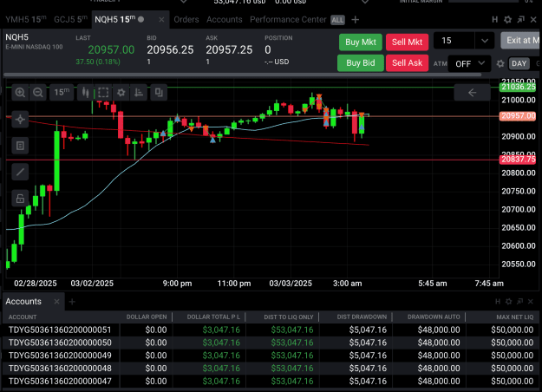
Task: Switch to the GCJ5 5m tab
Action: point(70,20)
